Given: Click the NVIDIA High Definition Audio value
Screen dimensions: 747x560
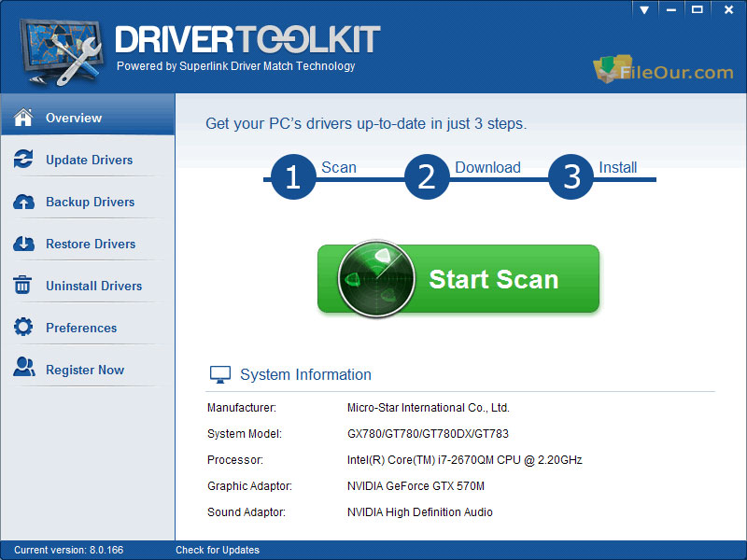Looking at the screenshot, I should coord(419,512).
